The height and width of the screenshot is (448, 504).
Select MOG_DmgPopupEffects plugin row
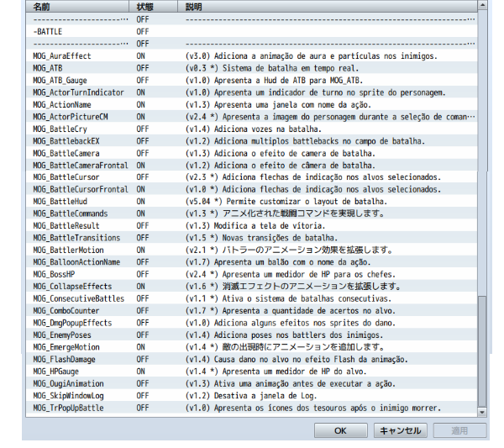[252, 323]
